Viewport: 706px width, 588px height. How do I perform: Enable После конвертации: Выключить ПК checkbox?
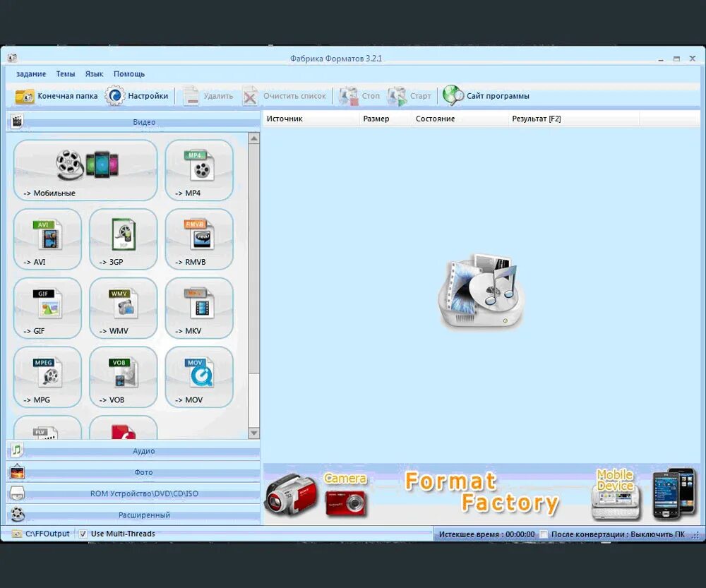[544, 534]
